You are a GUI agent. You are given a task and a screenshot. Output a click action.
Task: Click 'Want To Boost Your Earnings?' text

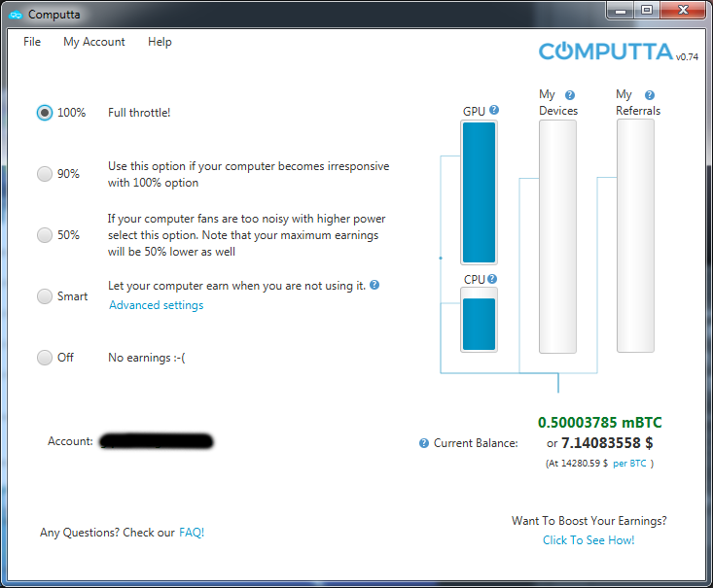point(588,520)
